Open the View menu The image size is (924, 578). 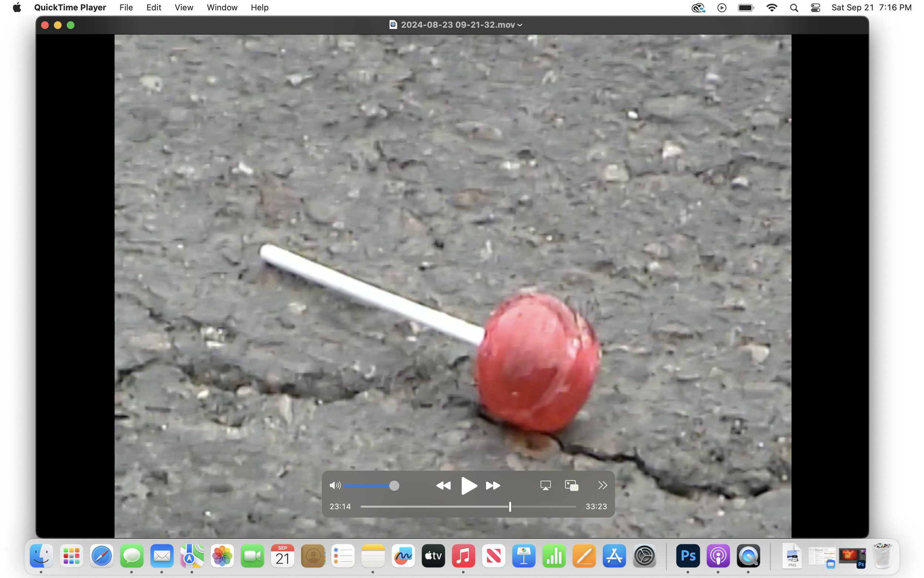point(184,8)
